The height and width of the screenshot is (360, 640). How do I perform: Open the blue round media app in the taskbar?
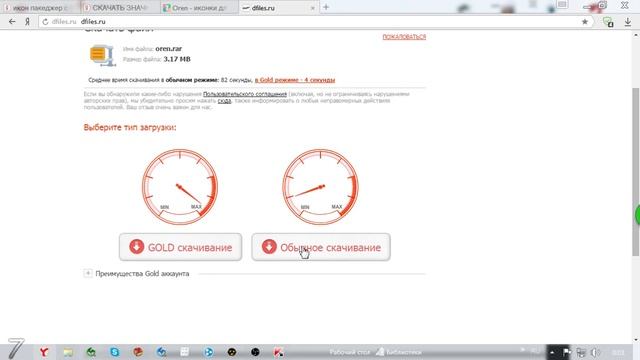pyautogui.click(x=208, y=352)
